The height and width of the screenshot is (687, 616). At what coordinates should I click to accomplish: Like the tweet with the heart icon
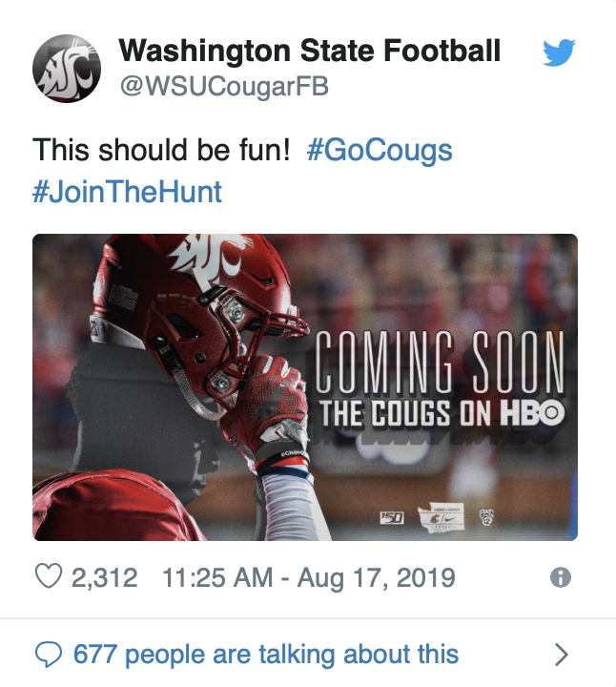pos(47,577)
